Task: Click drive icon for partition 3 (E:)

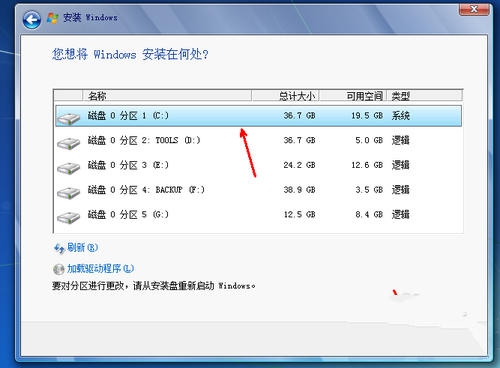Action: [x=68, y=168]
